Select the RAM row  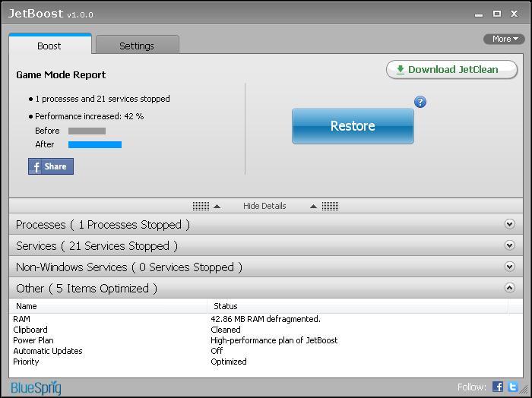266,319
